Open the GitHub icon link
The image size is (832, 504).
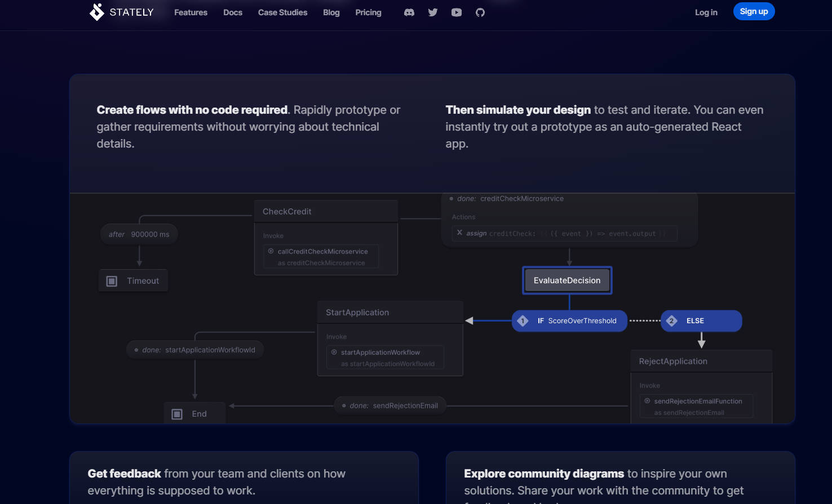click(x=480, y=12)
